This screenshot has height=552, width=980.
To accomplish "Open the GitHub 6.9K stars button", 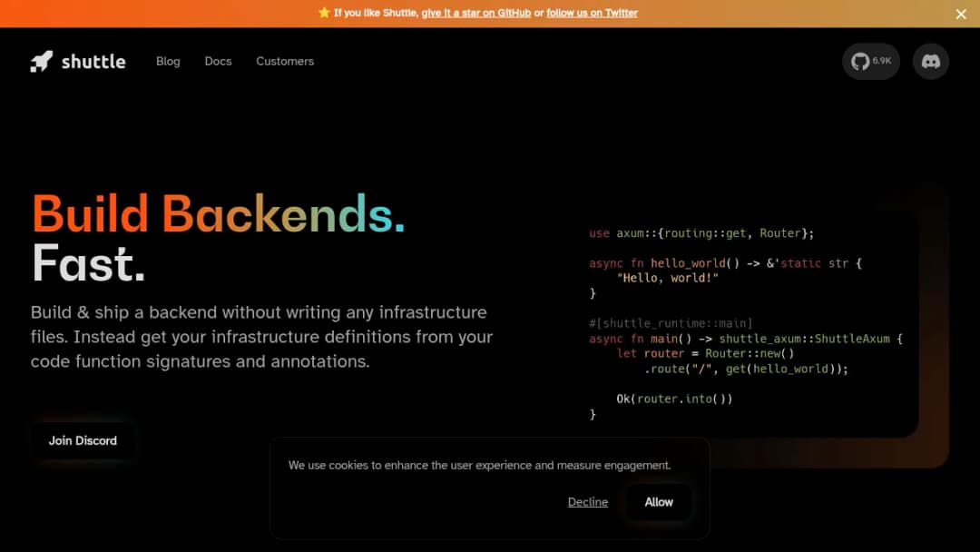I will [870, 61].
